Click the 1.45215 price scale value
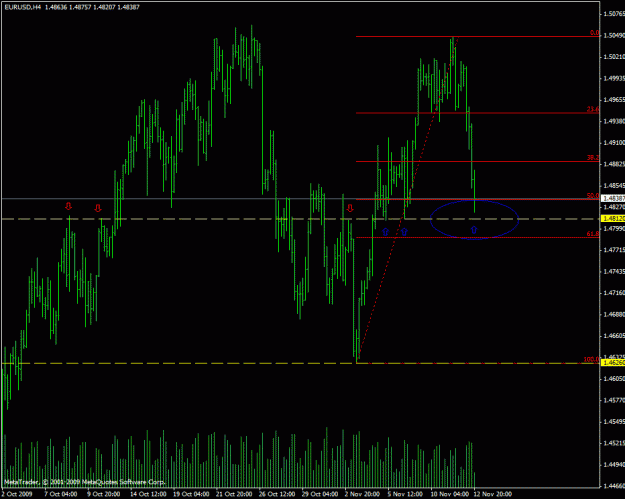This screenshot has height=499, width=625. tap(614, 443)
